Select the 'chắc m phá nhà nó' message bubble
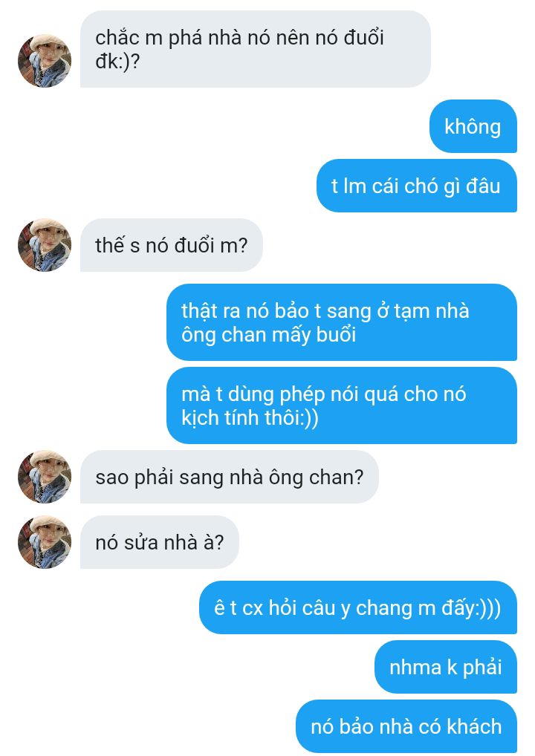 point(255,49)
